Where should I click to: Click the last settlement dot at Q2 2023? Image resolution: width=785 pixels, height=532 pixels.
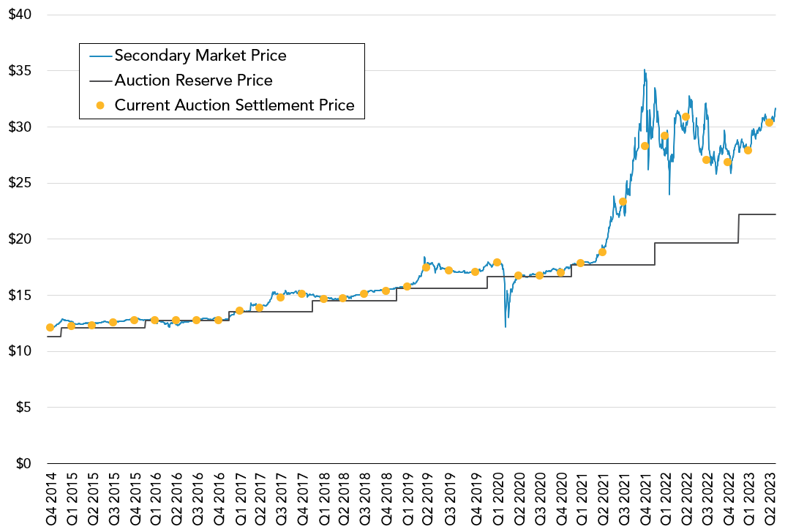pos(770,123)
